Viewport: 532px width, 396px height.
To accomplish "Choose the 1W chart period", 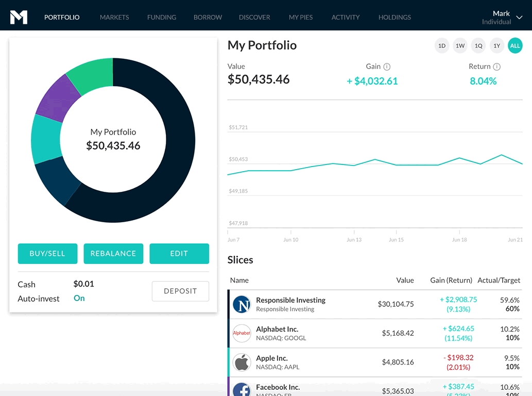I will [x=460, y=45].
